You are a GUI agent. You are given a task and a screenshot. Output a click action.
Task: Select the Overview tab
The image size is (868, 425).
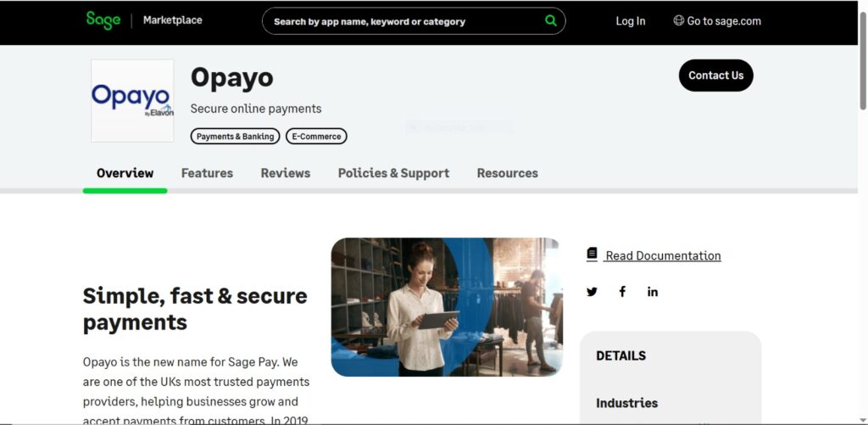pos(125,173)
